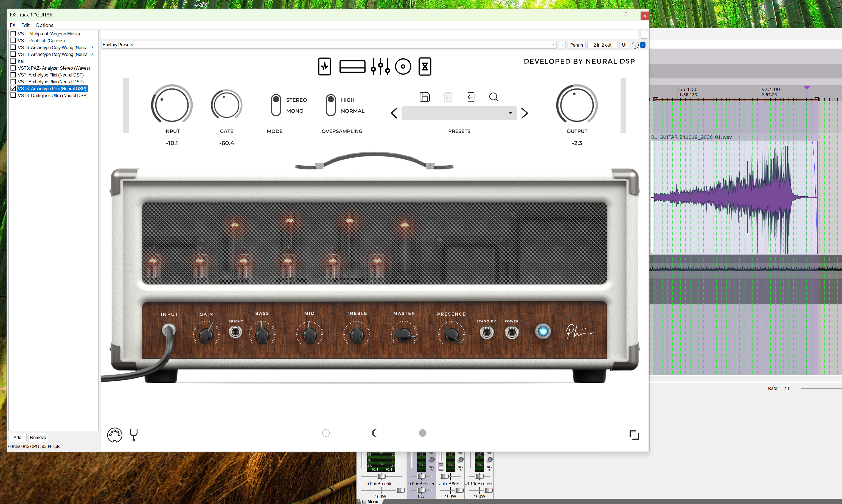Close the FX Track 1 window
Screen dimensions: 842x504
644,15
